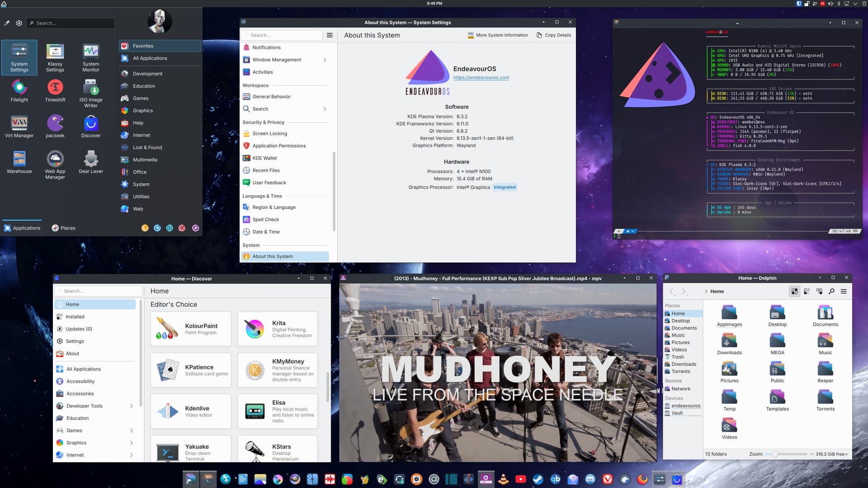Switch to Places tab in launcher
This screenshot has height=488, width=868.
[63, 228]
